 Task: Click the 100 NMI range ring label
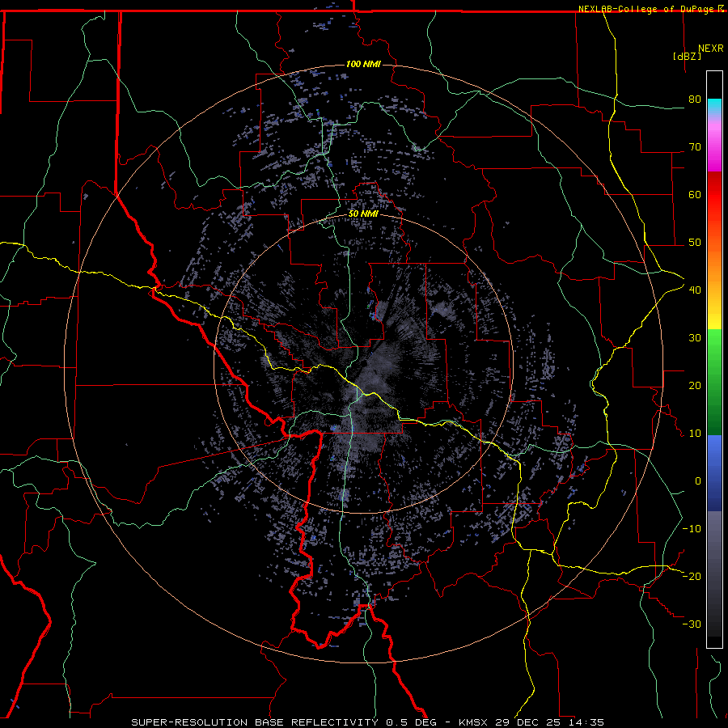pos(363,64)
